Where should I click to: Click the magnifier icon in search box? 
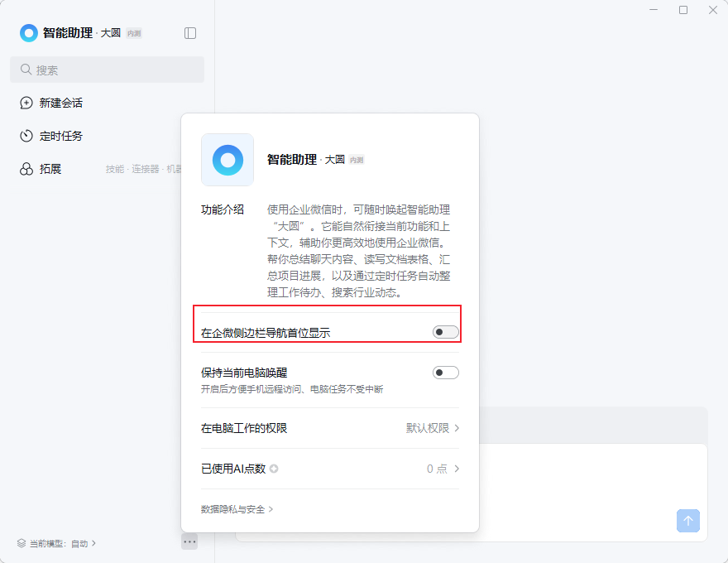click(x=26, y=70)
